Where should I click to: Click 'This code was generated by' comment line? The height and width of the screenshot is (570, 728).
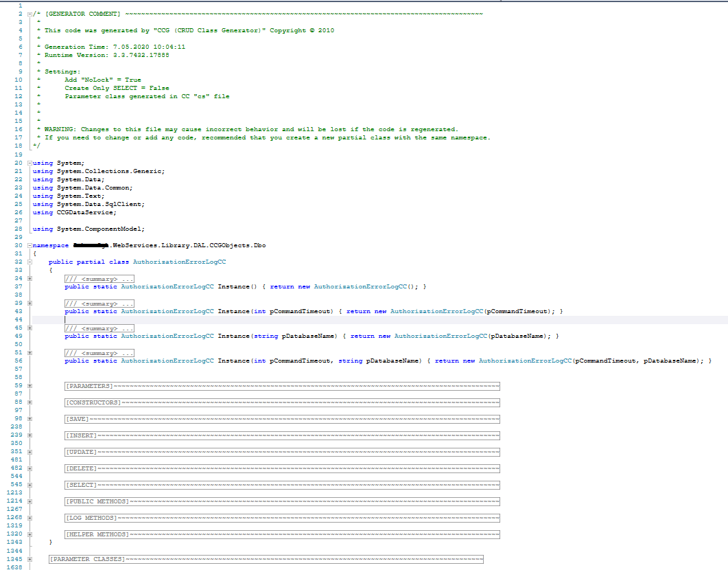click(x=189, y=31)
